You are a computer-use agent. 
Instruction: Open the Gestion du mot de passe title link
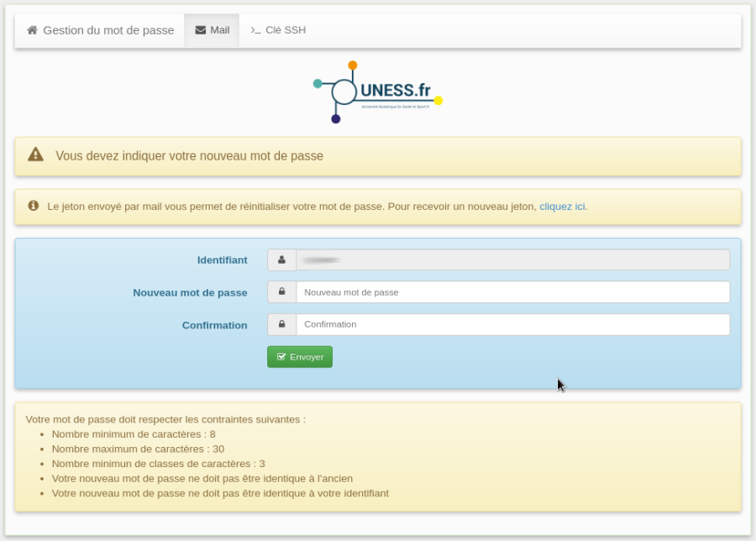[x=108, y=30]
